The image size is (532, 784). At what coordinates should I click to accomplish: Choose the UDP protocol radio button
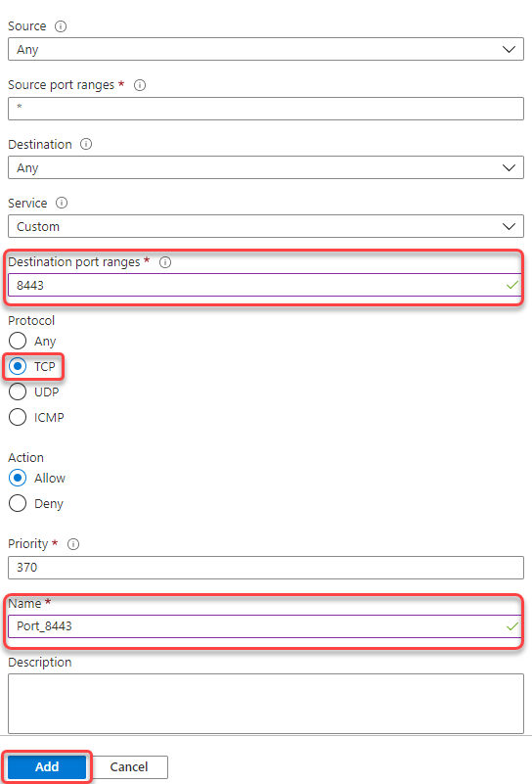point(18,392)
